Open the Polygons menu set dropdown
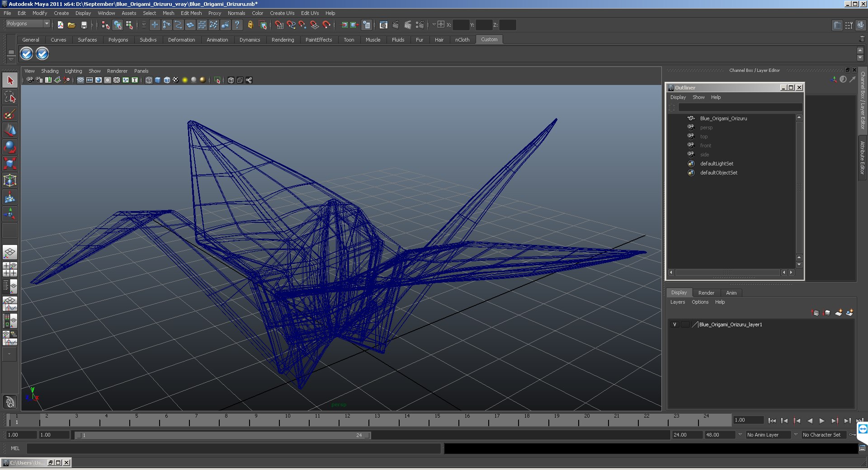 tap(28, 23)
